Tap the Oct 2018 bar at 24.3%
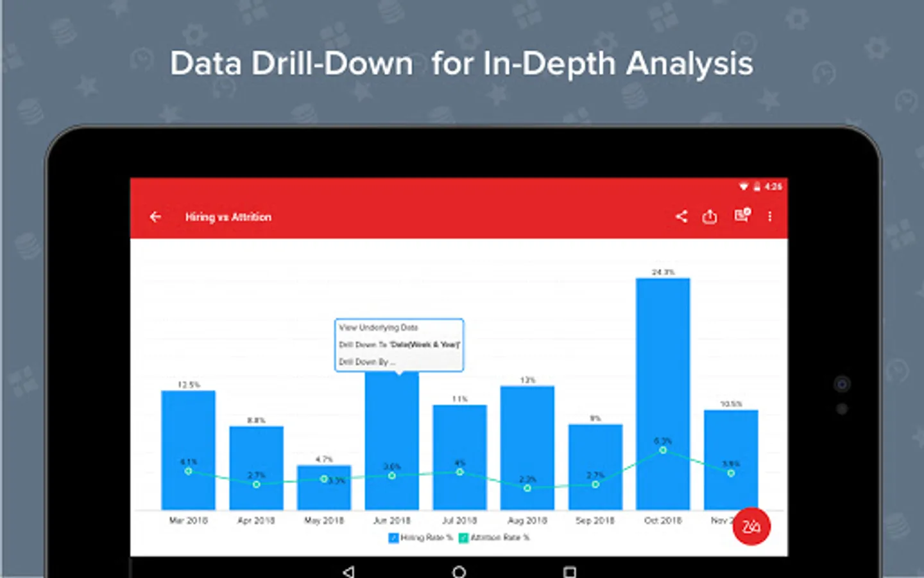The image size is (924, 578). pos(663,394)
